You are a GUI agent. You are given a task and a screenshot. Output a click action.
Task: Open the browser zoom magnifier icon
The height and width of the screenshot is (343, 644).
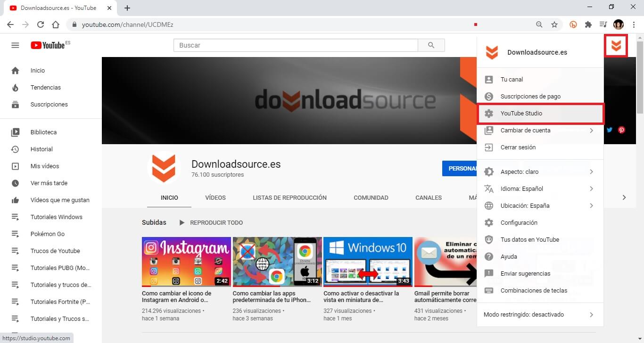[539, 24]
